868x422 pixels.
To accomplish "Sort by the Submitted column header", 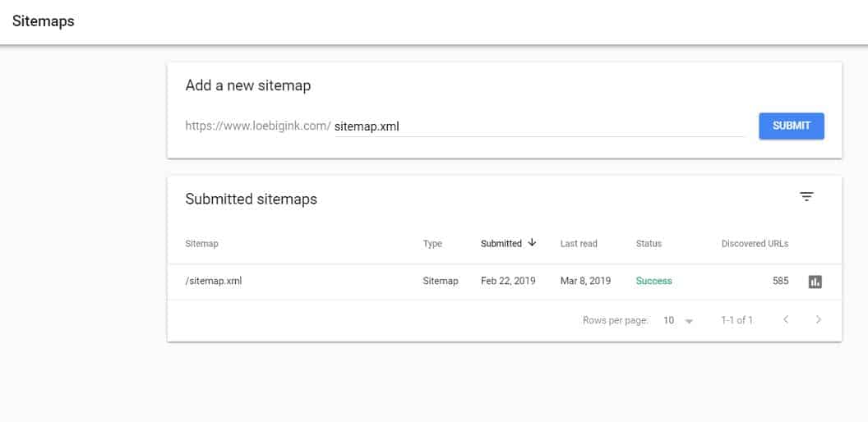I will (501, 244).
